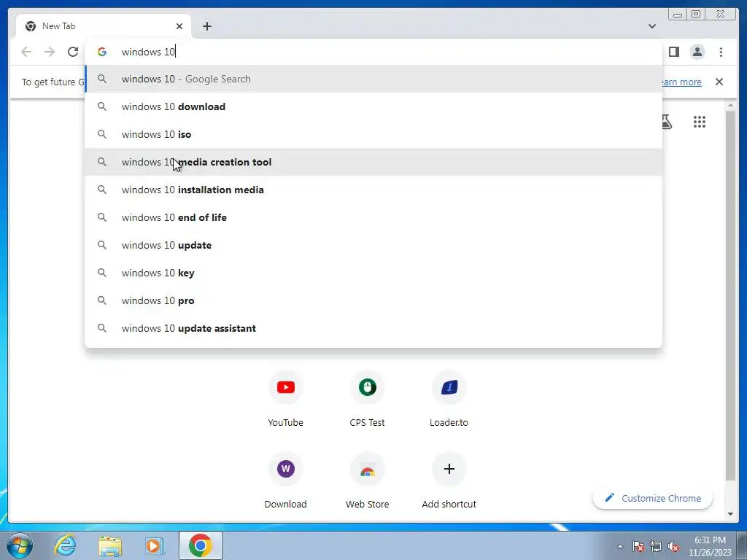Viewport: 747px width, 560px height.
Task: Click the Google G icon in address bar
Action: tap(102, 52)
